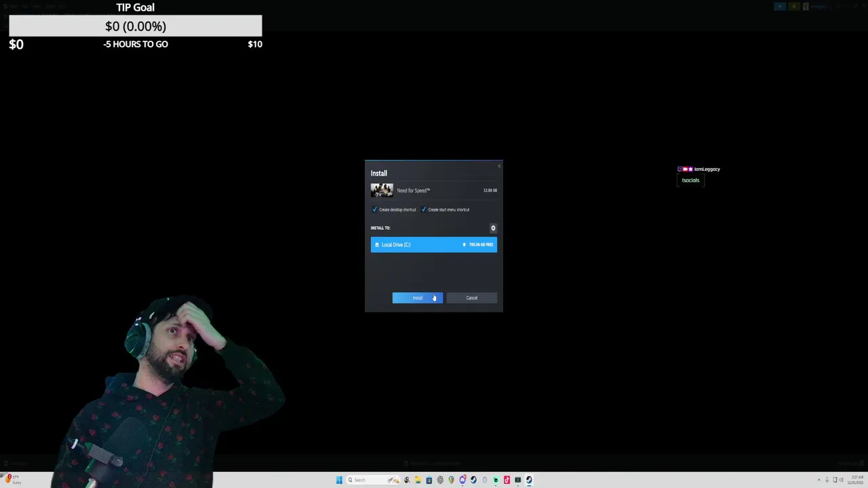Click the default-drive star icon
This screenshot has width=868, height=488.
coord(464,244)
